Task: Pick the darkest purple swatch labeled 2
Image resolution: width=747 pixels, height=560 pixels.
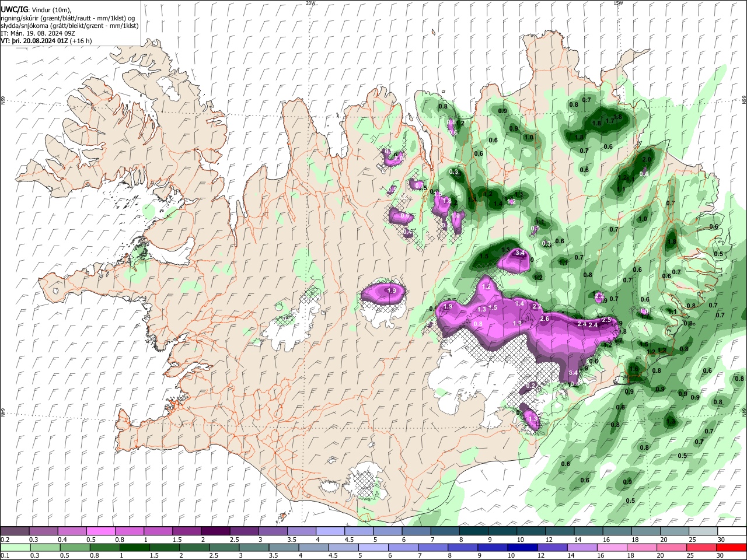Action: point(215,531)
